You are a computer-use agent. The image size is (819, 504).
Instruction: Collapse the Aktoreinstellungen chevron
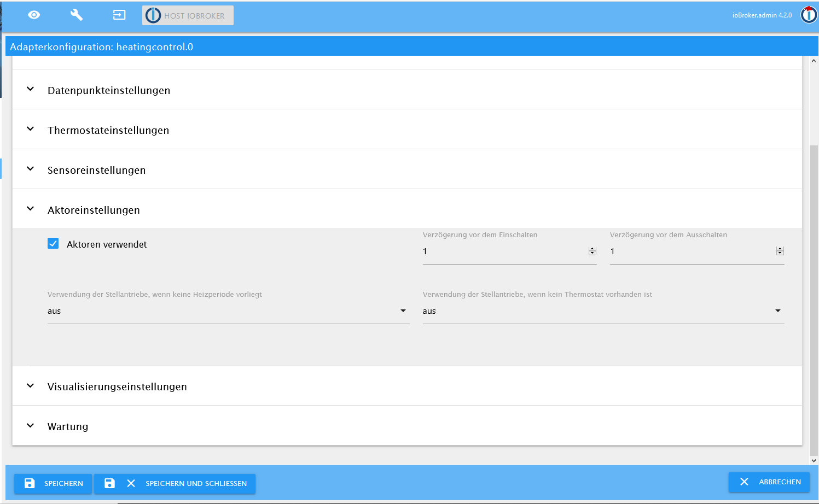click(31, 209)
